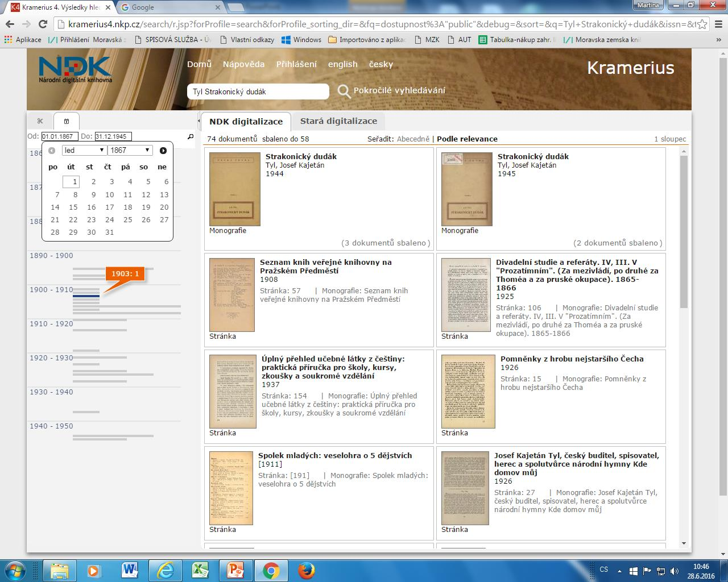Open Word from the taskbar
This screenshot has width=728, height=582.
pyautogui.click(x=129, y=570)
